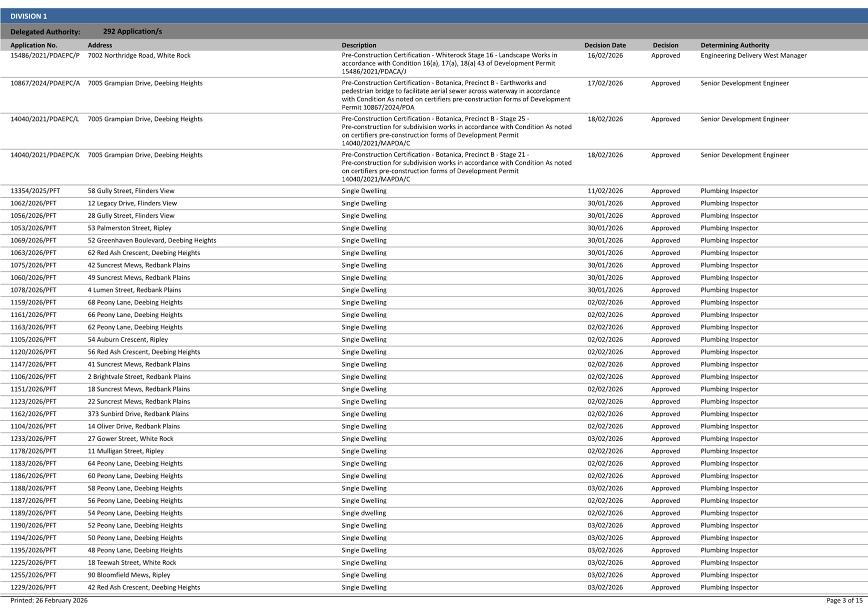
Task: Select application 1233/2026/PFT
Action: click(x=34, y=438)
